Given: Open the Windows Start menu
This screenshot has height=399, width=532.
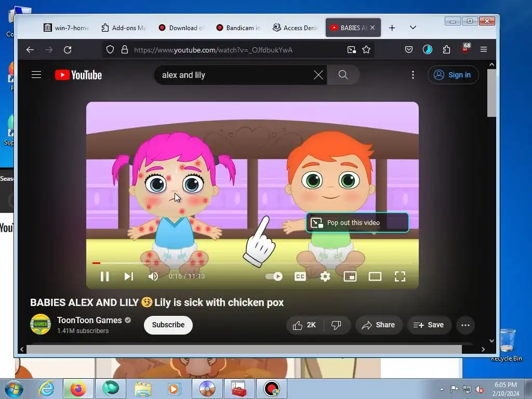Looking at the screenshot, I should point(14,389).
